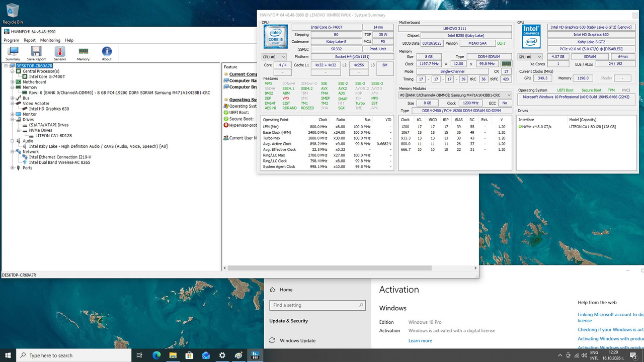Open the CPU #0 selector dropdown
Image resolution: width=644 pixels, height=362 pixels.
(274, 57)
